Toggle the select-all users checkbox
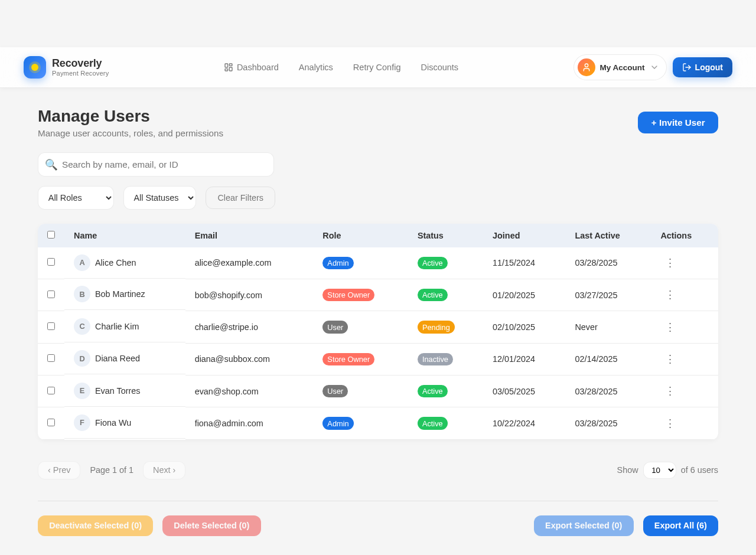 [51, 234]
